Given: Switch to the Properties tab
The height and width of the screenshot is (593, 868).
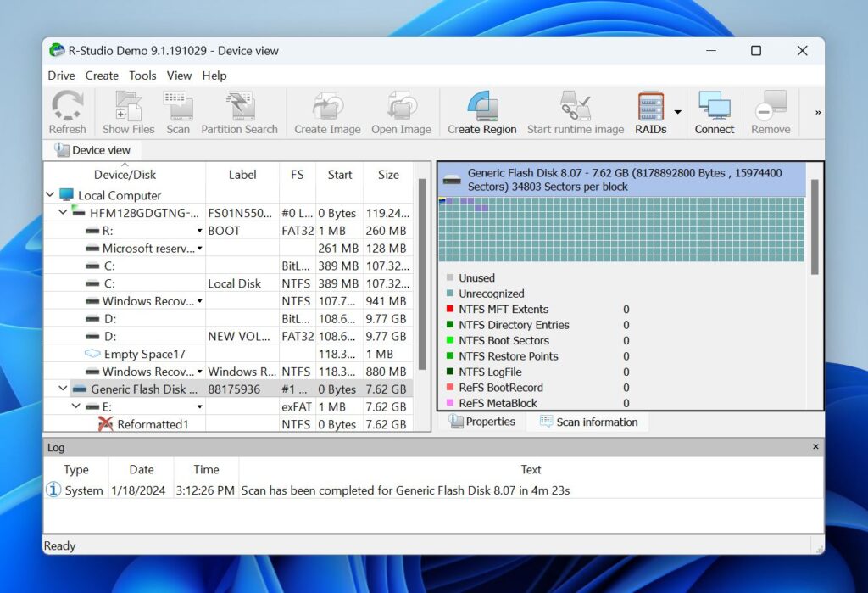Looking at the screenshot, I should [482, 421].
